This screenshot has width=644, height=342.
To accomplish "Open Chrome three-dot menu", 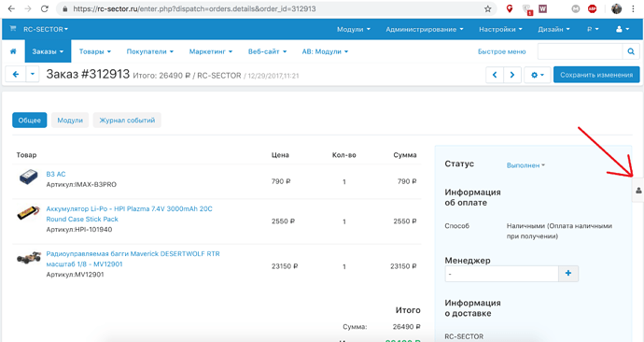I will pos(634,8).
